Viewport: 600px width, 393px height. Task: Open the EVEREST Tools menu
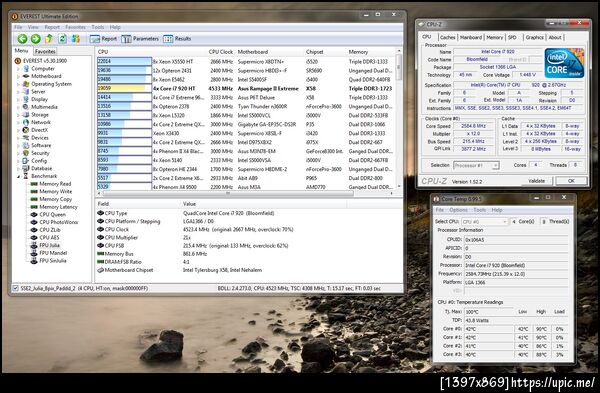click(98, 27)
